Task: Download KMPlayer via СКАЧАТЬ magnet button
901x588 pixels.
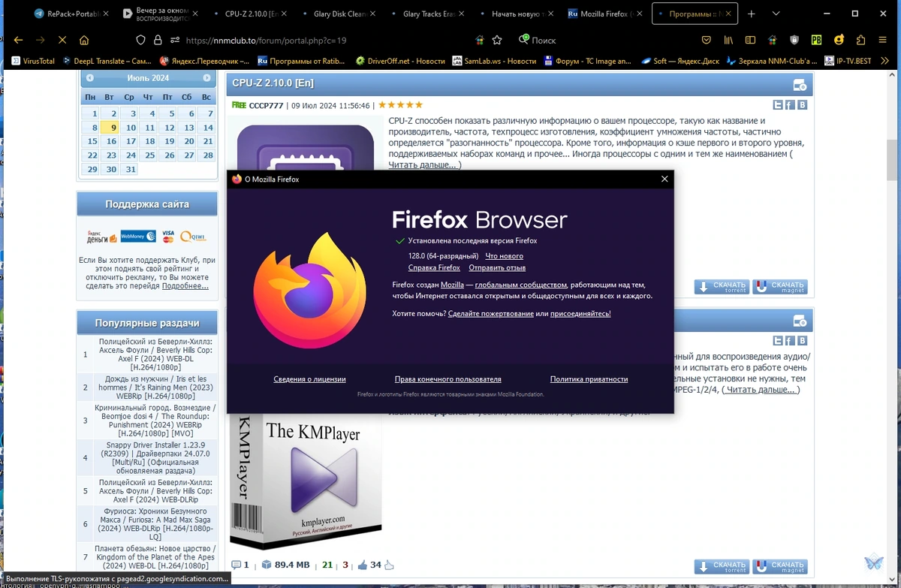Action: click(780, 566)
